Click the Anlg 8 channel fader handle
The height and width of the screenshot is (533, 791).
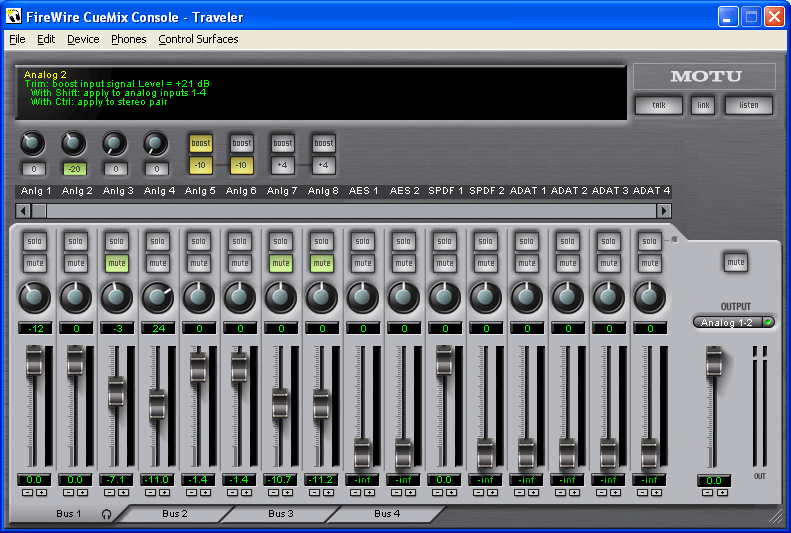click(x=321, y=404)
